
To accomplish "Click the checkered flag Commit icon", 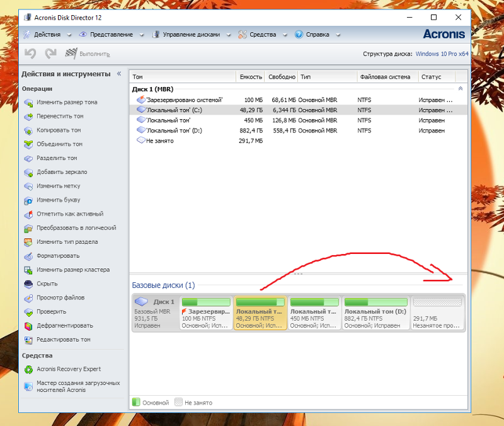I will [71, 54].
